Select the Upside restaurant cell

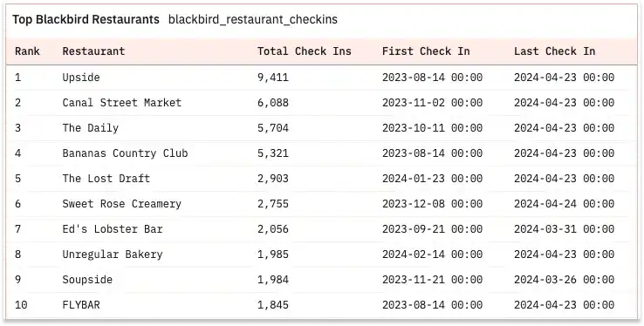click(81, 78)
